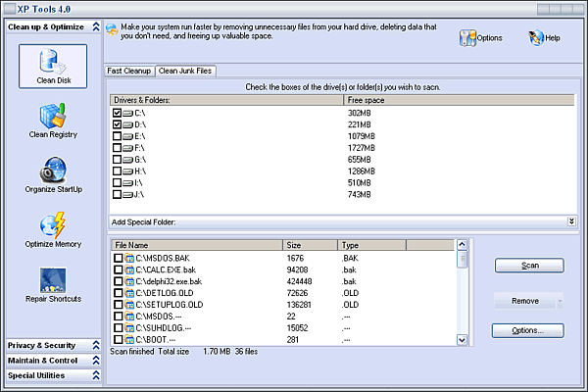588x392 pixels.
Task: Click the 1079MB free space value
Action: pos(361,136)
